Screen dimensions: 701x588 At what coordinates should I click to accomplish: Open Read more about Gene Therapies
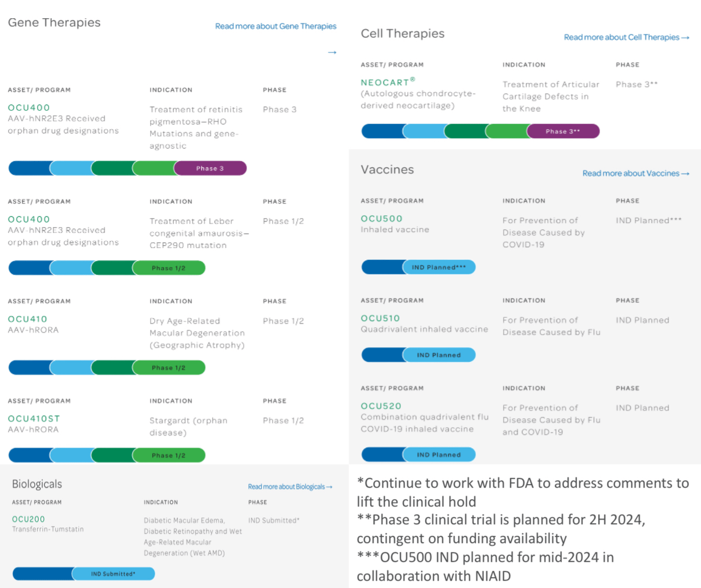click(x=275, y=26)
